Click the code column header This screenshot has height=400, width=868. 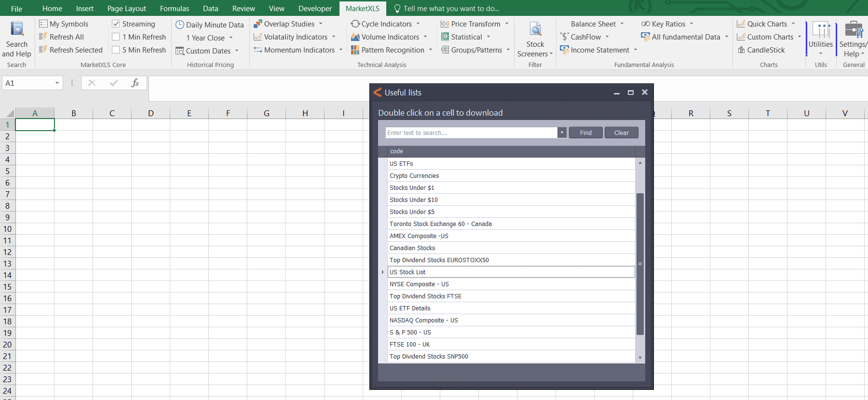[x=511, y=151]
